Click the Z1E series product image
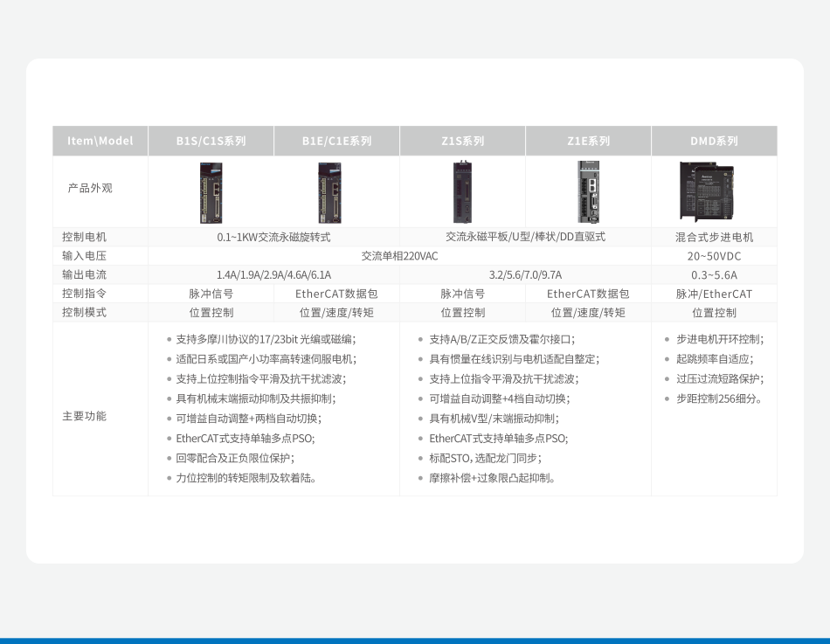The width and height of the screenshot is (830, 644). click(588, 191)
